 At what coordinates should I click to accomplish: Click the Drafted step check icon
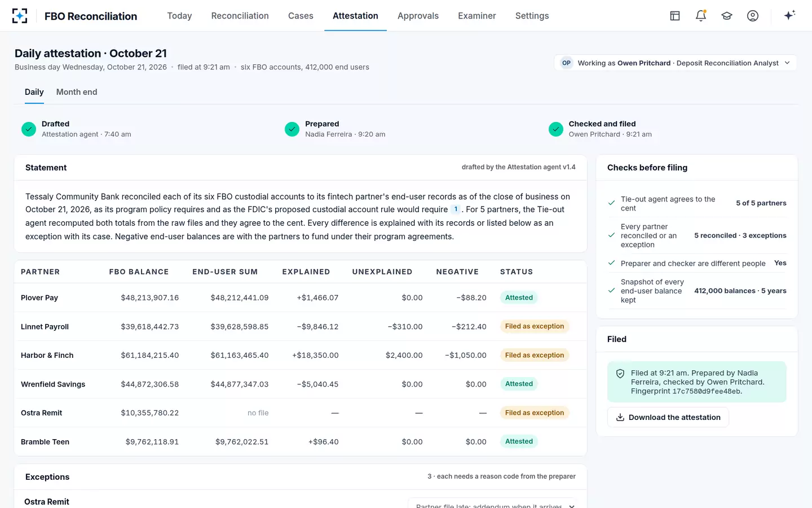tap(29, 129)
